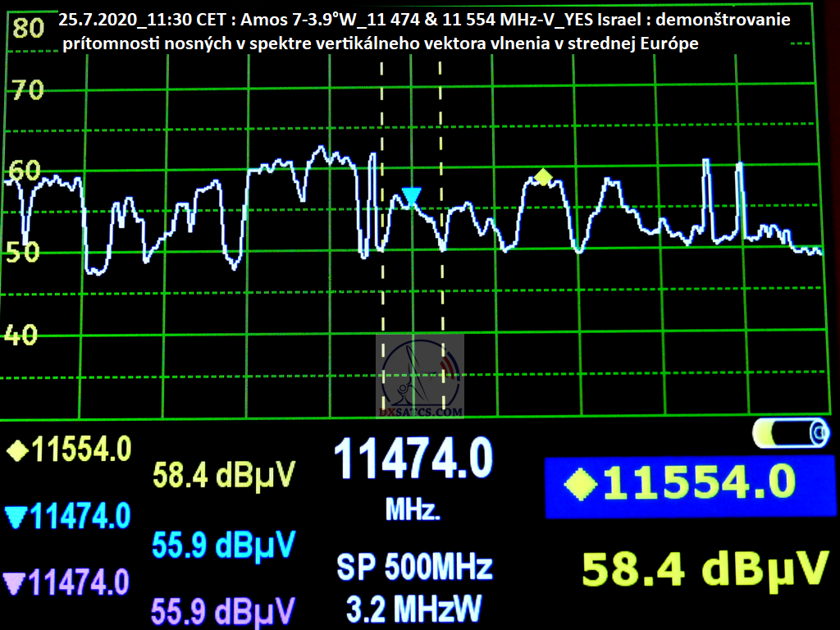Click the purple 55.9 dBµV reading
Viewport: 840px width, 630px height.
click(x=223, y=611)
